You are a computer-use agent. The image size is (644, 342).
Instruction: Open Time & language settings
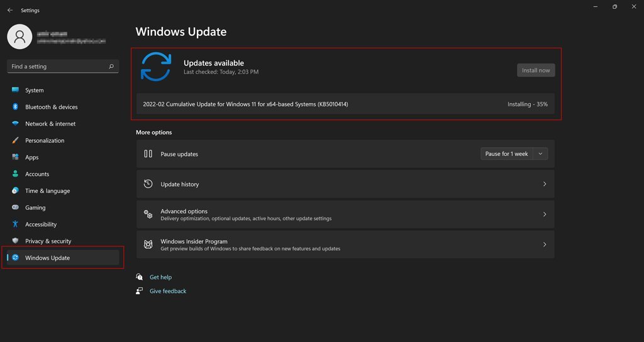coord(63,191)
